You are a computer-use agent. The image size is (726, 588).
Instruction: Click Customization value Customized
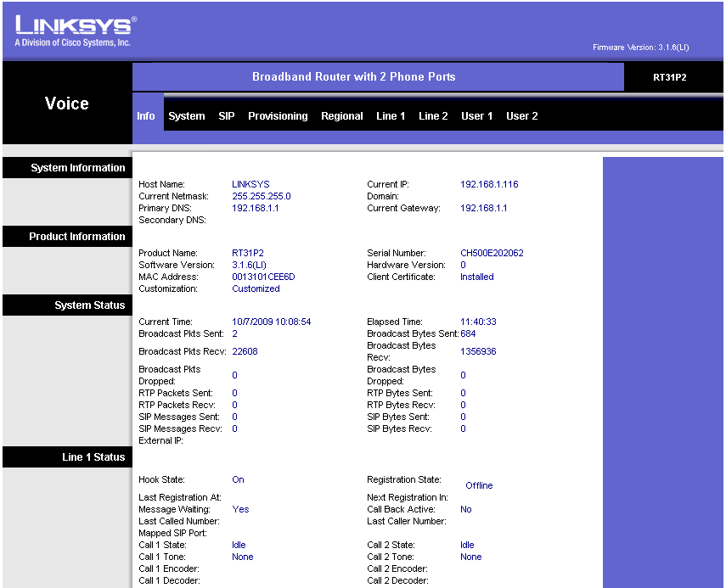coord(256,288)
